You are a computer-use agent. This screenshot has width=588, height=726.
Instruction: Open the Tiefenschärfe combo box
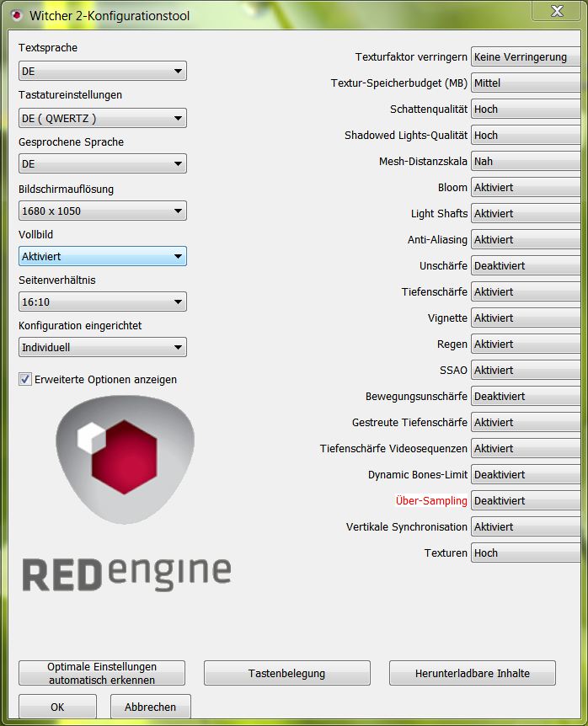click(x=526, y=291)
